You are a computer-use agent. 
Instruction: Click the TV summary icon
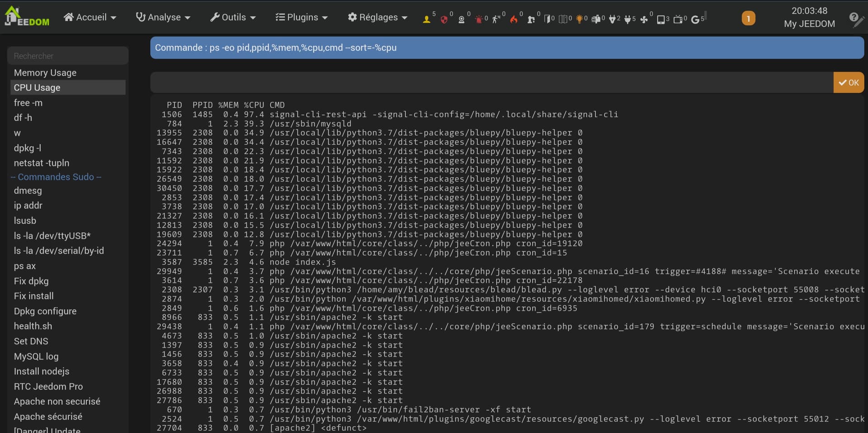click(678, 19)
